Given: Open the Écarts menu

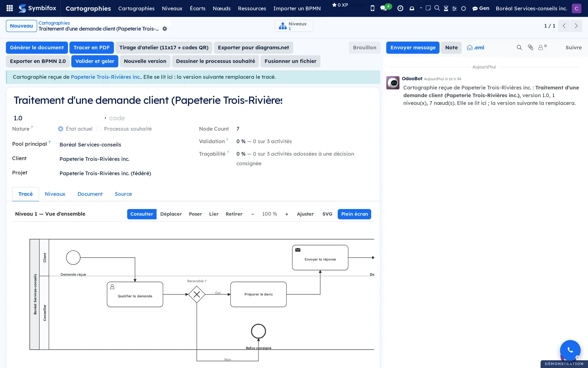Looking at the screenshot, I should tap(197, 8).
